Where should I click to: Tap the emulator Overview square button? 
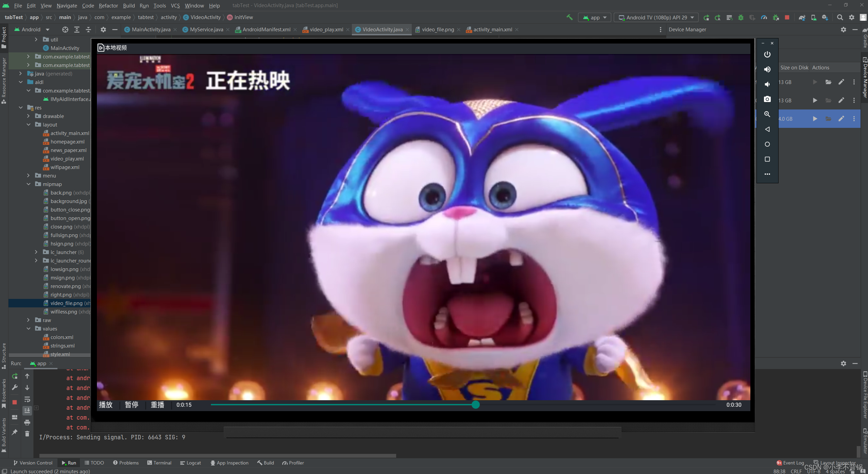[x=767, y=159]
